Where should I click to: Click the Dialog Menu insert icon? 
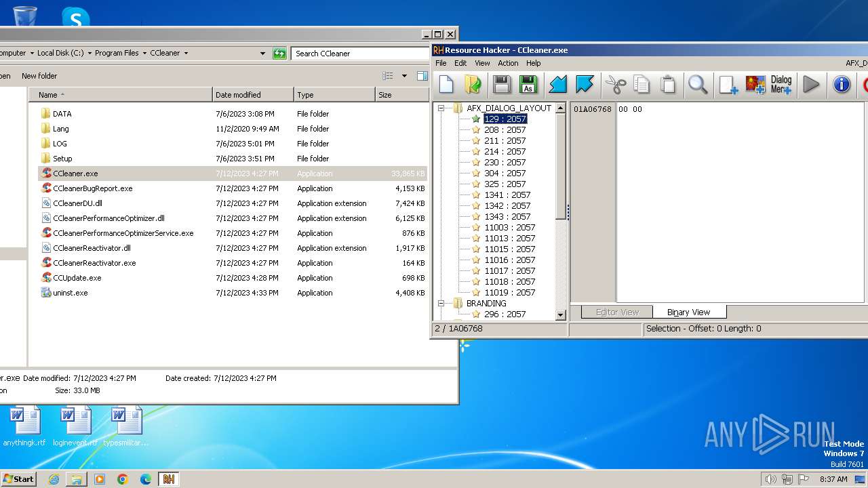(x=781, y=84)
